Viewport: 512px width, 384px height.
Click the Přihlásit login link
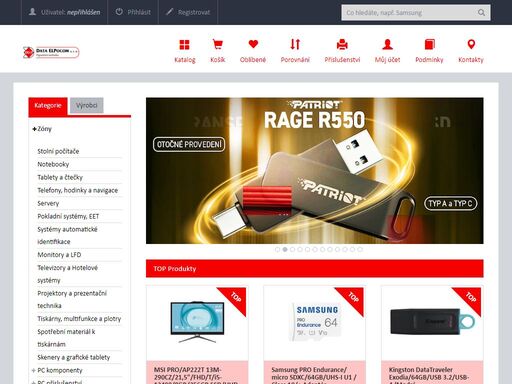point(133,12)
